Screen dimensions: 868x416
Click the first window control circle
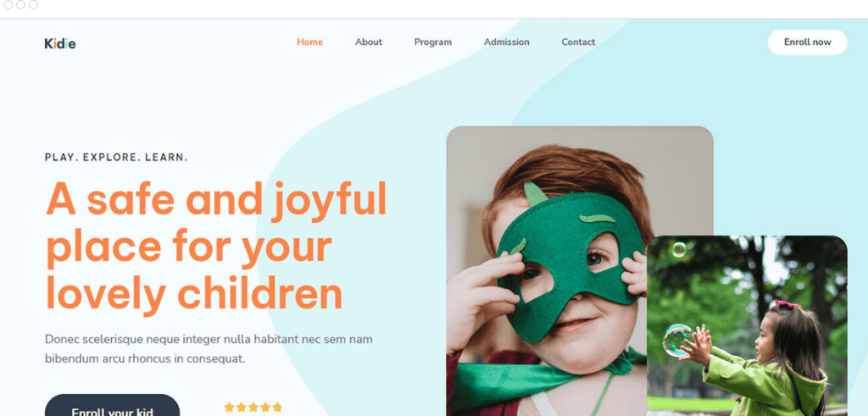click(8, 4)
